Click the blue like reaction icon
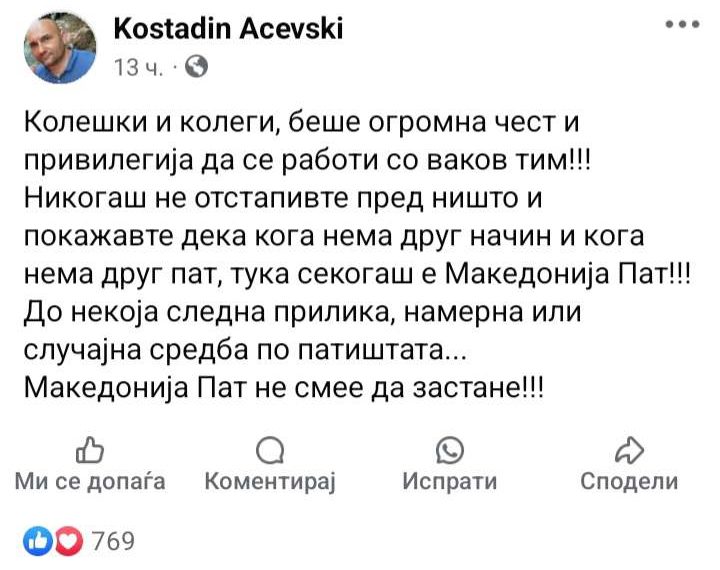 [x=38, y=541]
